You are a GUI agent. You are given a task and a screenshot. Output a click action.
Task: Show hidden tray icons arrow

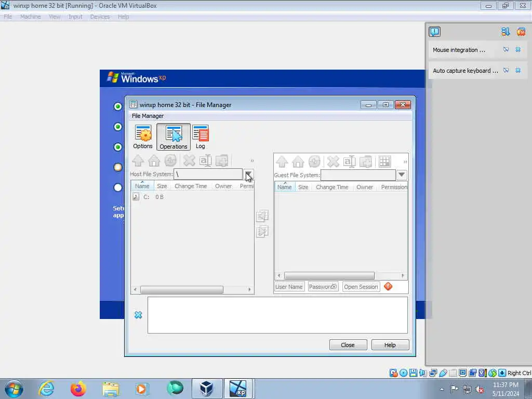[x=442, y=389]
